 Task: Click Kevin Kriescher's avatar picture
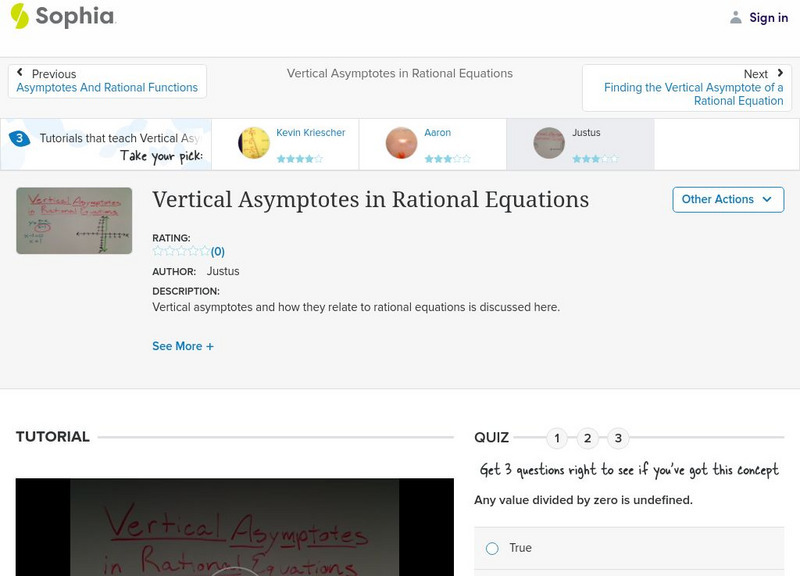click(x=251, y=143)
